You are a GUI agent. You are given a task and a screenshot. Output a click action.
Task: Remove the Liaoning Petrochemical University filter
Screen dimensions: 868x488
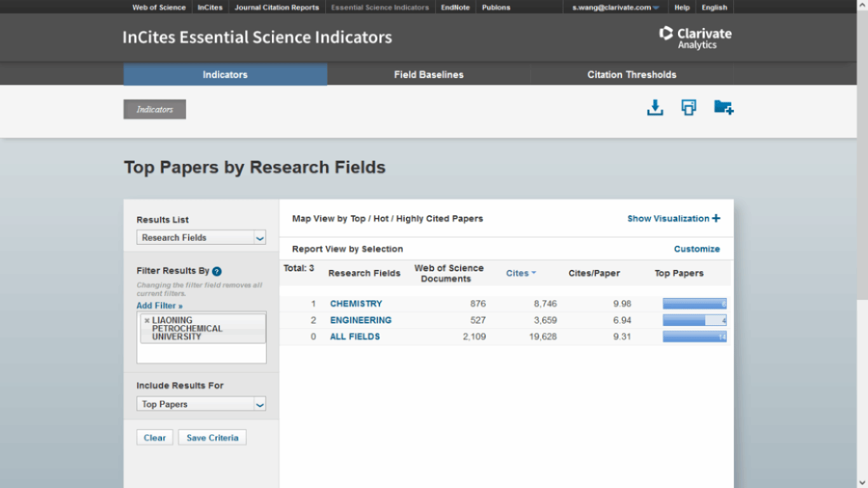(x=147, y=321)
